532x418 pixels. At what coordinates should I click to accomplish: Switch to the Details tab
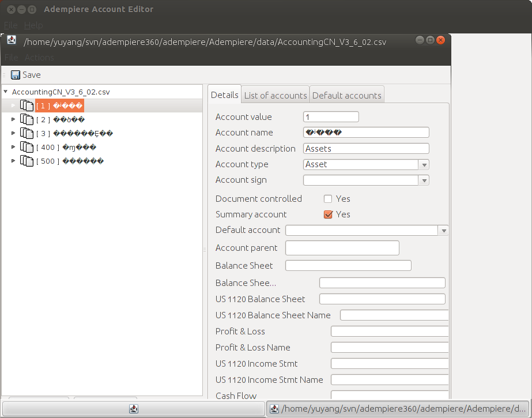tap(224, 95)
